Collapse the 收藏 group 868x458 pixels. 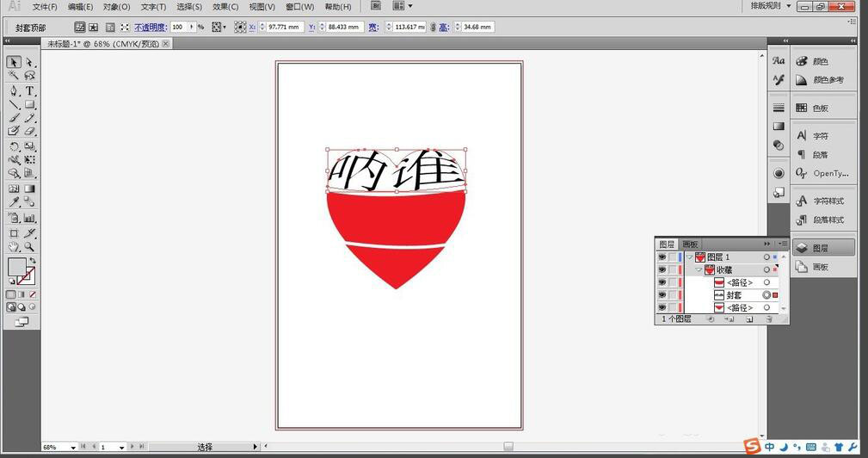(x=699, y=269)
